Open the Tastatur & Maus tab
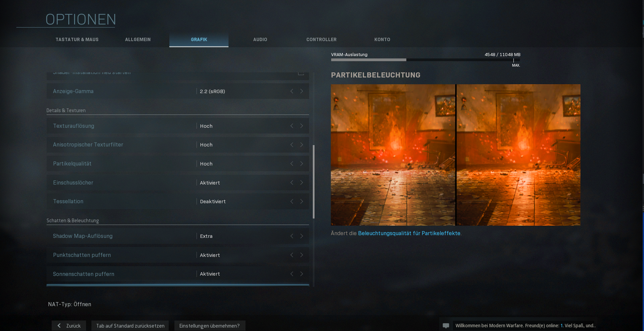 [x=77, y=39]
